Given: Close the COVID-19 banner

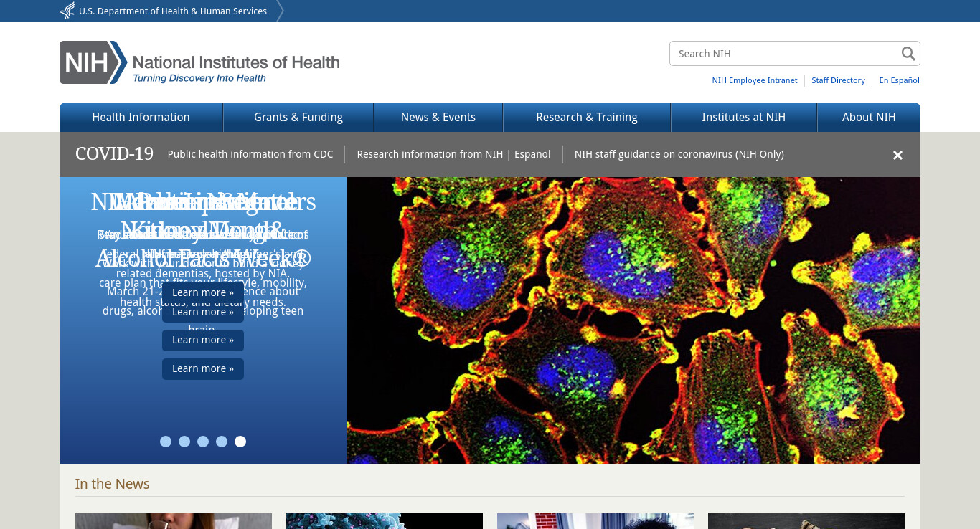Looking at the screenshot, I should pyautogui.click(x=897, y=155).
